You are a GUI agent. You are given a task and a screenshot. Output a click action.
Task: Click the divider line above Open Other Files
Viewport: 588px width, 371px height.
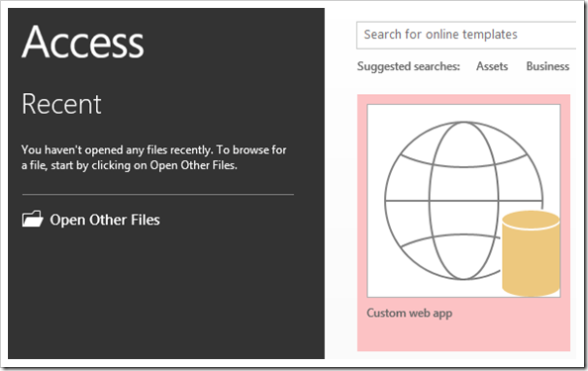[x=157, y=195]
